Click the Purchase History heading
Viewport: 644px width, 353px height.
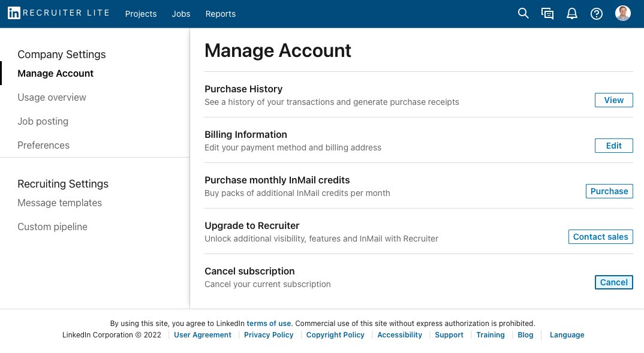pyautogui.click(x=243, y=89)
